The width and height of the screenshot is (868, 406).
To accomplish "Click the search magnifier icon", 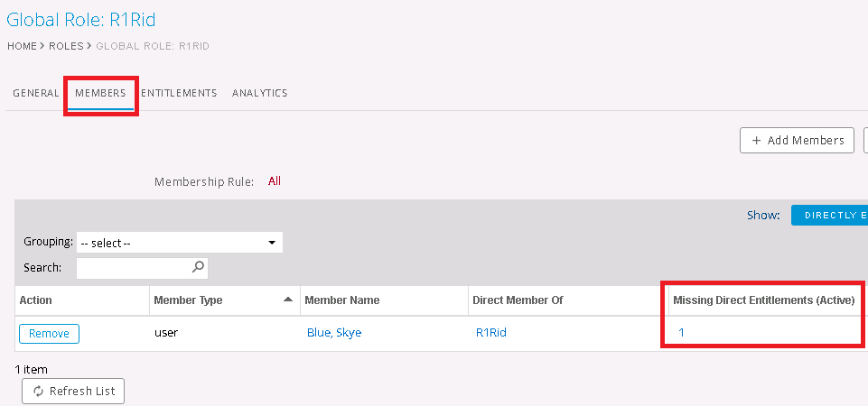I will click(199, 267).
